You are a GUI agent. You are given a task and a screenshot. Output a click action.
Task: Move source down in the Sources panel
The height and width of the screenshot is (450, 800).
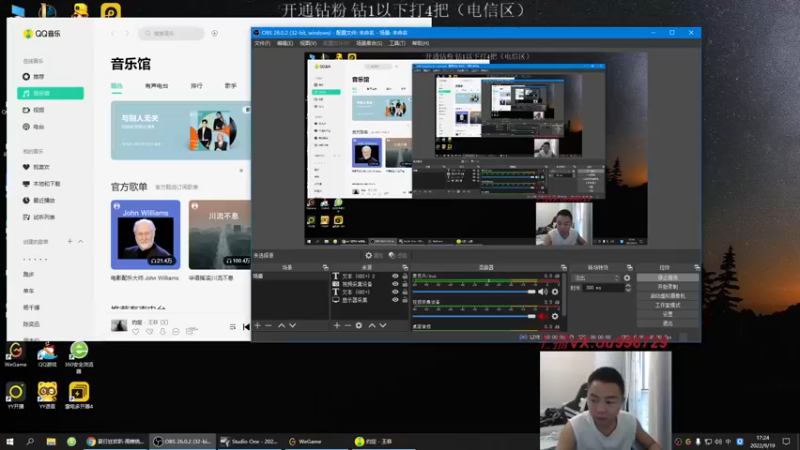pyautogui.click(x=383, y=326)
